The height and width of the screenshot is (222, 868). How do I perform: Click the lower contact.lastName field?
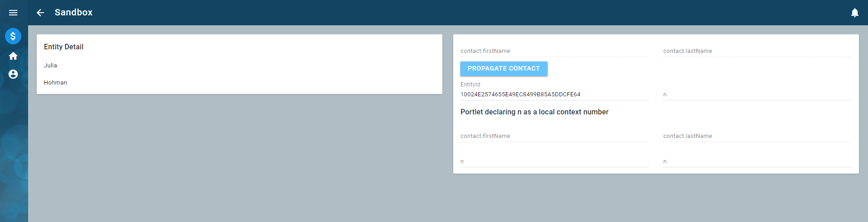[x=757, y=136]
